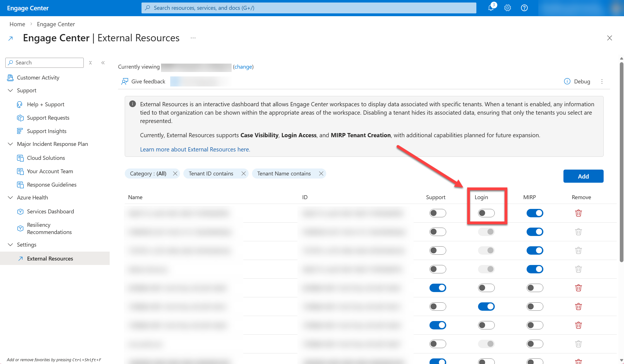
Task: Click the vertical scrollbar of the main pane
Action: tap(621, 162)
